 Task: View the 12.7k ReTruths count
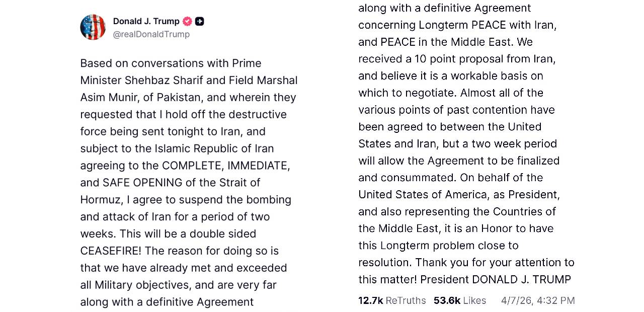pyautogui.click(x=391, y=300)
